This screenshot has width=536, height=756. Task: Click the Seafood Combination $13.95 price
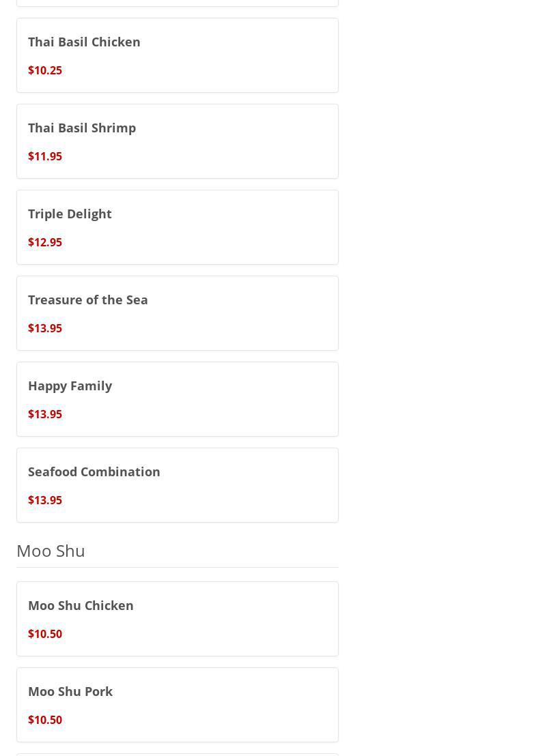(x=45, y=500)
